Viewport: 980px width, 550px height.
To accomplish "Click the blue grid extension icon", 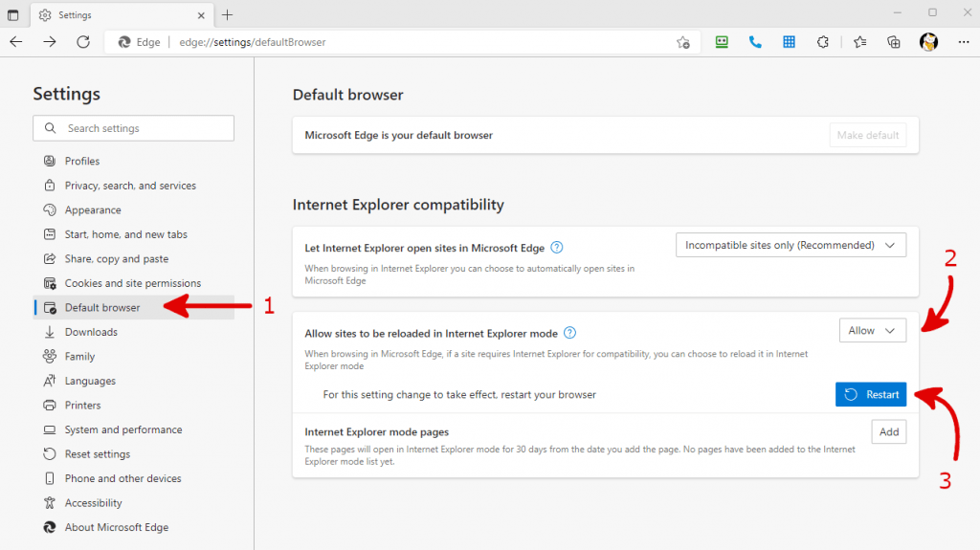I will click(x=789, y=42).
